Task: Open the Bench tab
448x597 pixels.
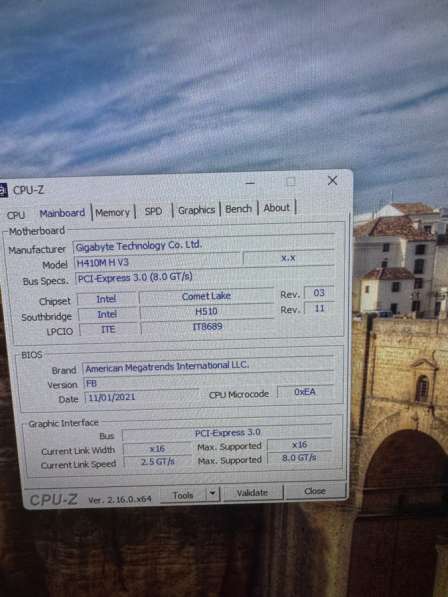Action: click(238, 209)
